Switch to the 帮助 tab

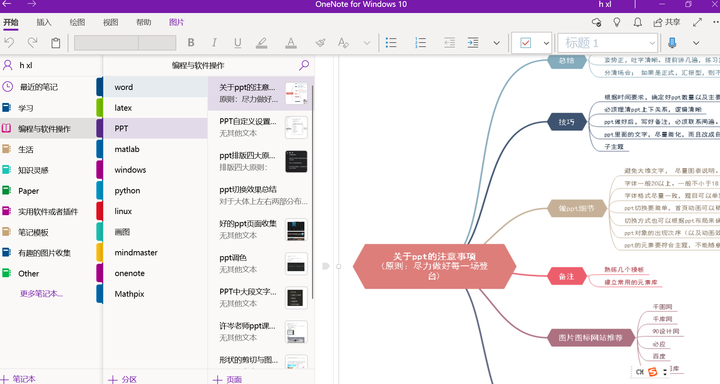[143, 22]
